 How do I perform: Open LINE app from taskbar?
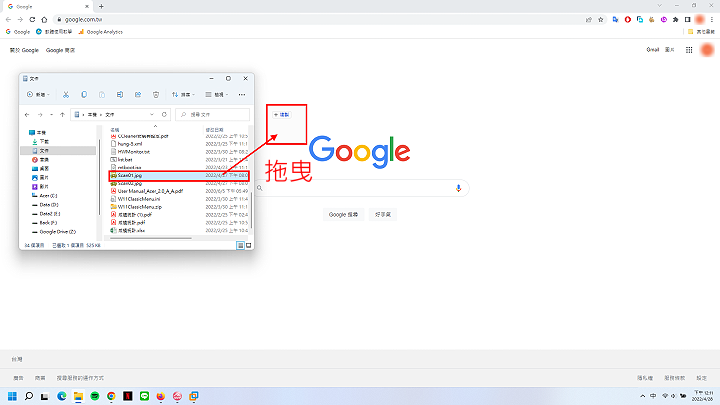pyautogui.click(x=144, y=396)
